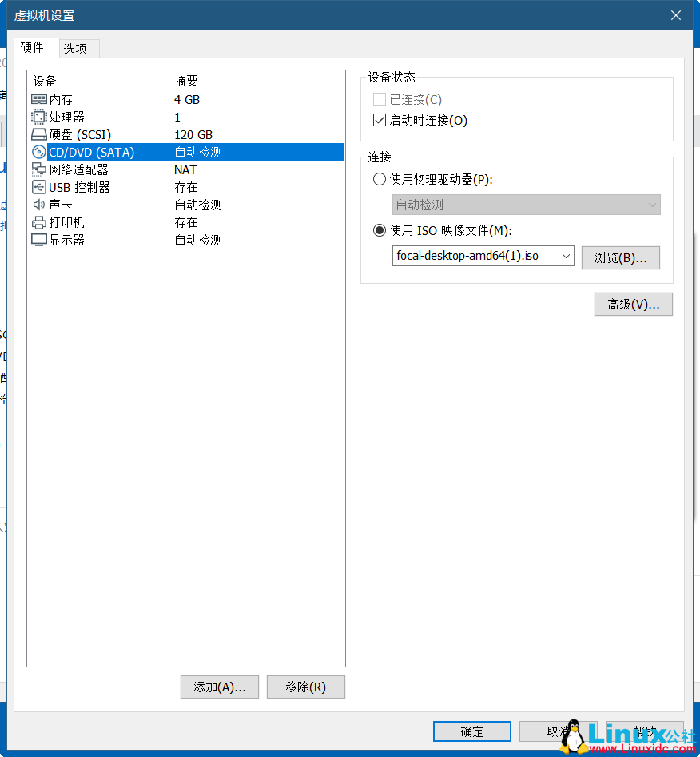The width and height of the screenshot is (700, 757).
Task: Switch to the 硬件 tab
Action: tap(35, 48)
